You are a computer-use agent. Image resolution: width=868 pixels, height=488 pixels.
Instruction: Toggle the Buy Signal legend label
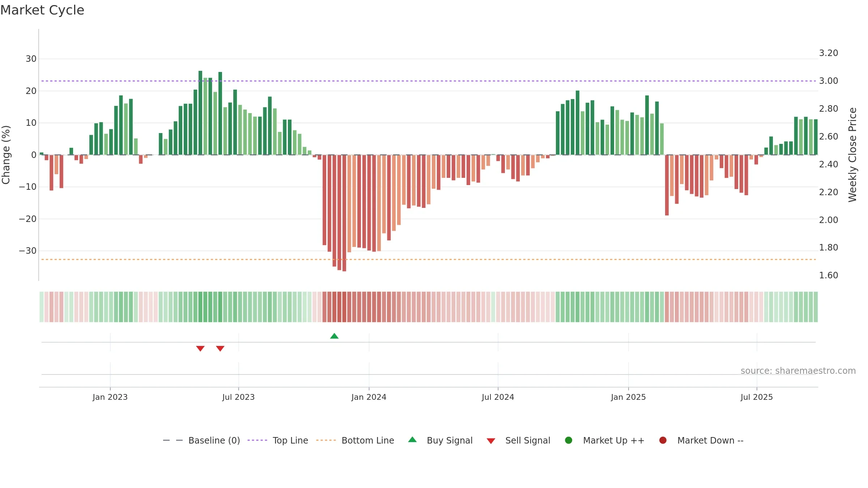coord(450,441)
